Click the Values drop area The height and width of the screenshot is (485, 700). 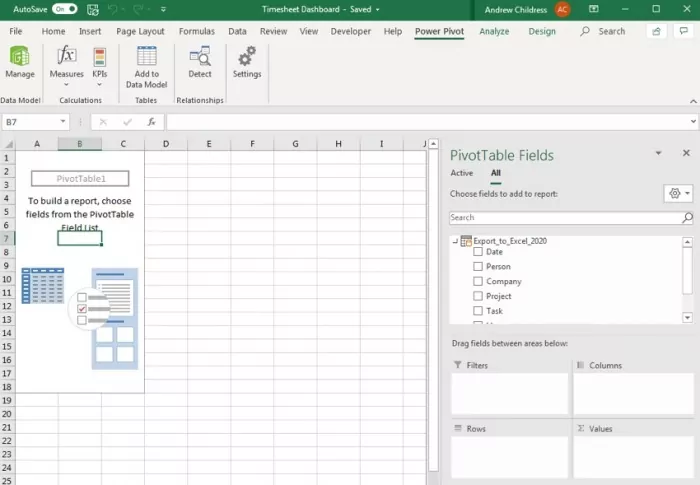click(633, 457)
